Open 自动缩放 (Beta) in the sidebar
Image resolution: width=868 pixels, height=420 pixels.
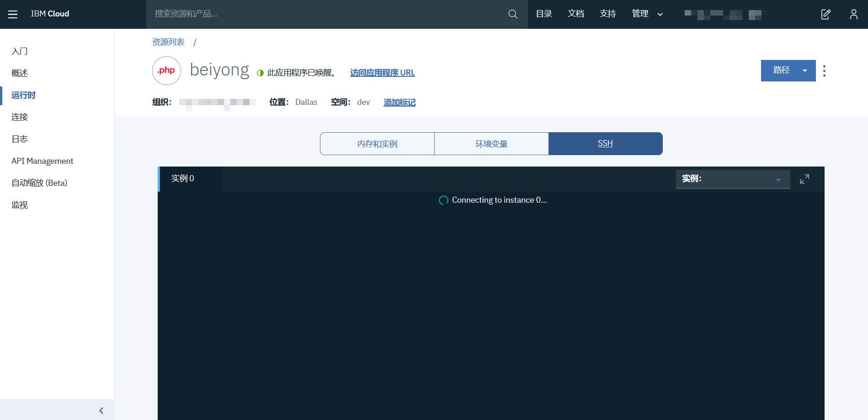click(x=39, y=183)
